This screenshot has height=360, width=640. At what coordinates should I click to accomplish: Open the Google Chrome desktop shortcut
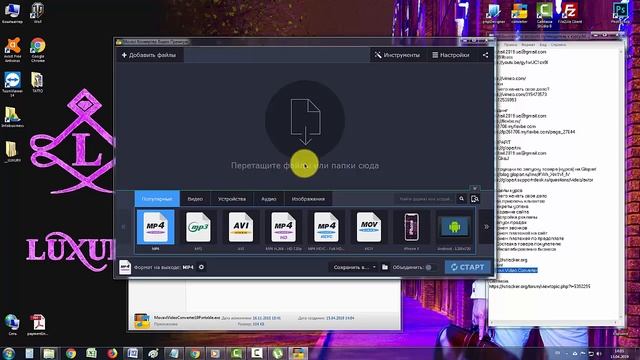(x=38, y=50)
